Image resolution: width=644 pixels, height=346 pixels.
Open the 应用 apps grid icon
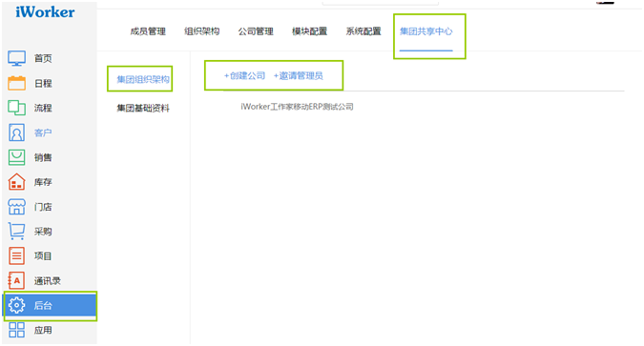click(16, 330)
